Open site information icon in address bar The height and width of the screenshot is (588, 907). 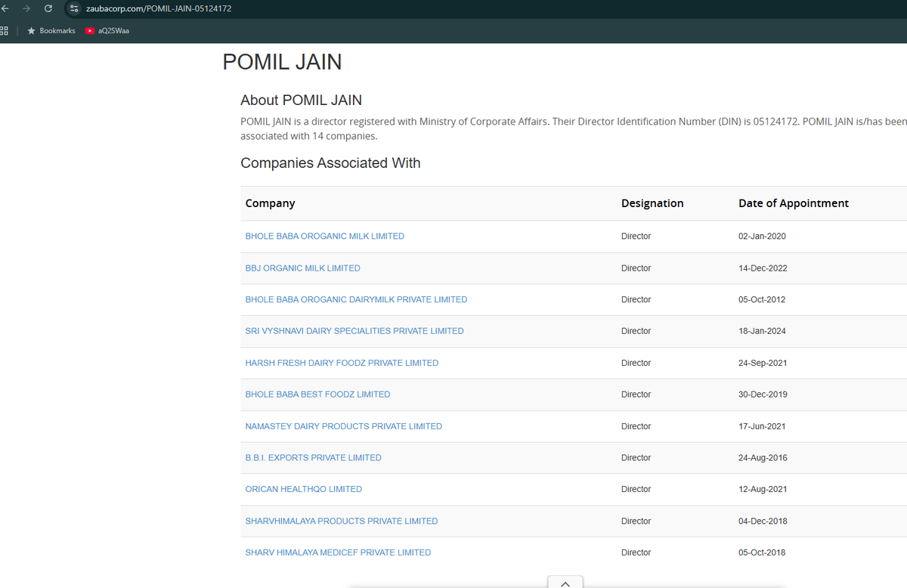[73, 8]
